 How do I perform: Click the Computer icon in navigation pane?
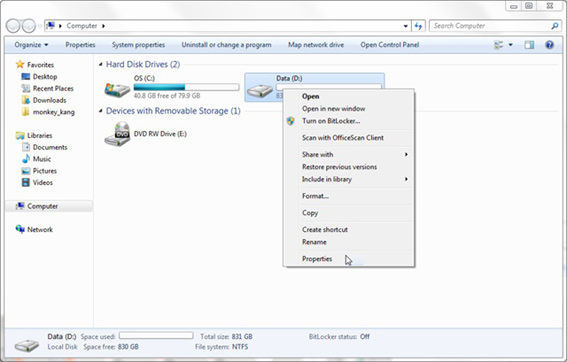pos(20,206)
